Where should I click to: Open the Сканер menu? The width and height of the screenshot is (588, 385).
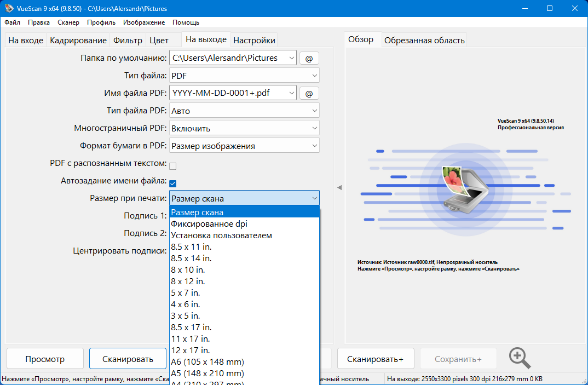tap(68, 22)
